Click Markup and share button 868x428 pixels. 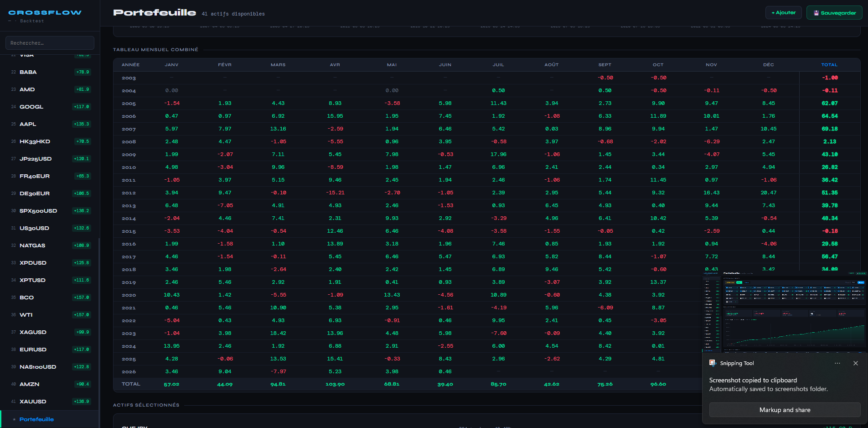click(785, 410)
